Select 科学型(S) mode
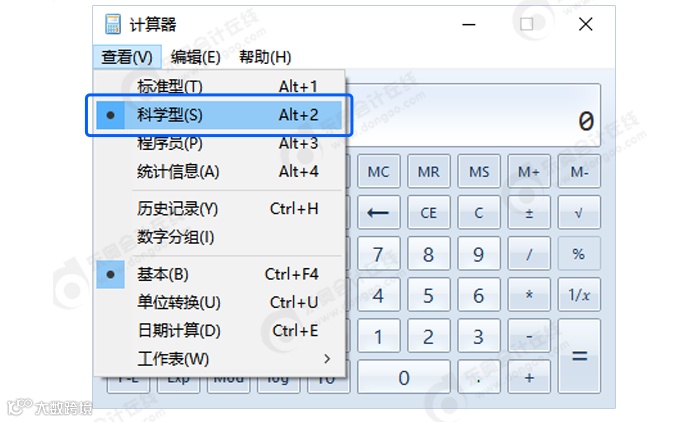Viewport: 700px width, 422px height. (219, 115)
